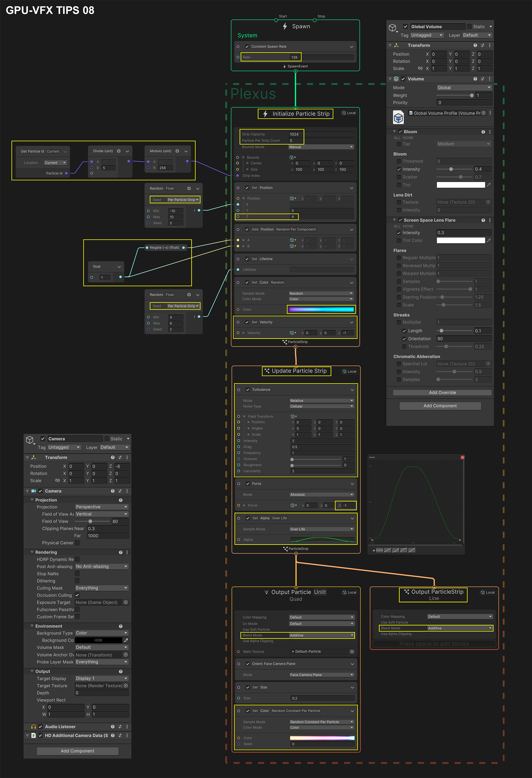Screen dimensions: 532x778
Task: Click the Strip Capacity field showing 1024
Action: pyautogui.click(x=321, y=134)
